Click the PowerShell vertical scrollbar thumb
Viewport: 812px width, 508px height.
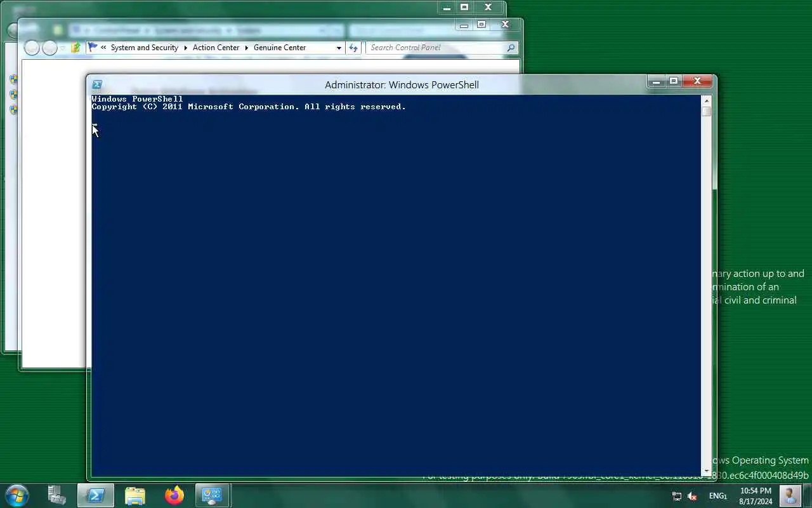click(x=707, y=112)
